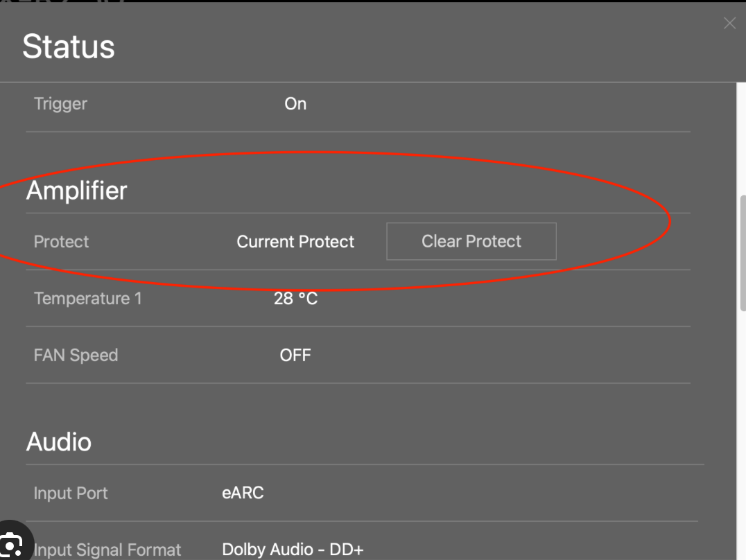Select the Trigger On value

tap(295, 104)
